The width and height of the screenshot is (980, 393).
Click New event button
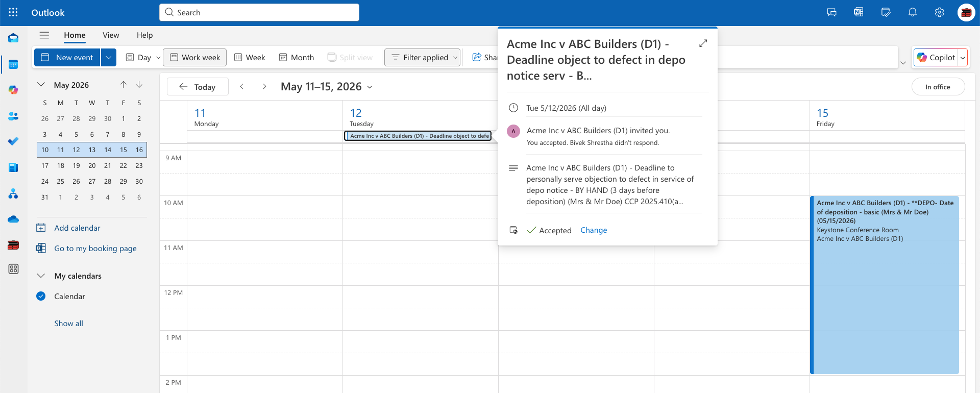pyautogui.click(x=67, y=57)
